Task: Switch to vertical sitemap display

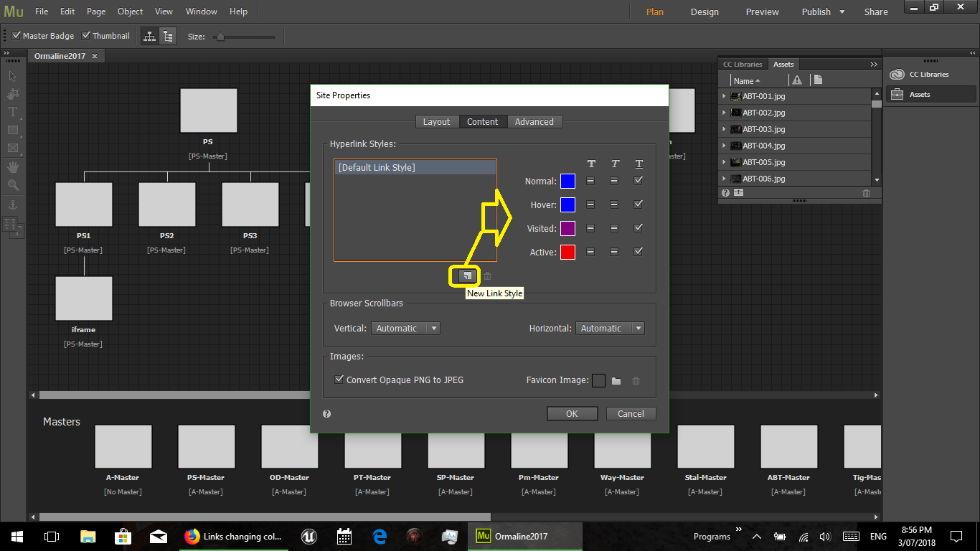Action: tap(168, 36)
